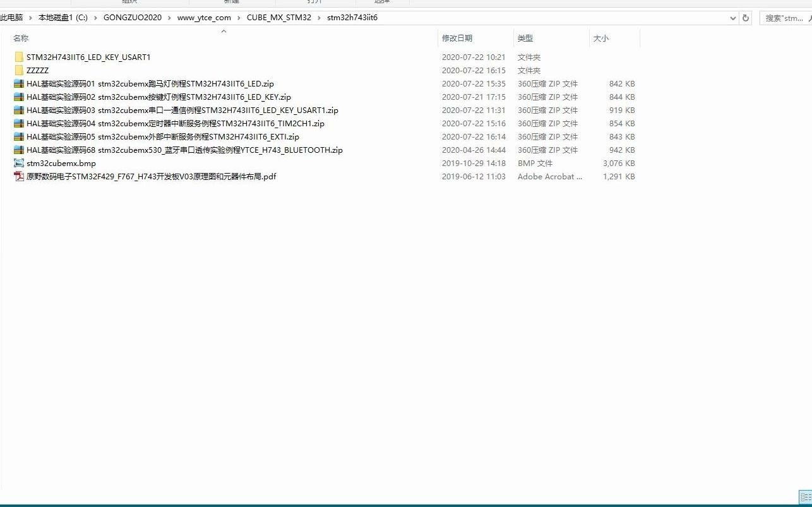Navigate to 本地磁盘1 (C:) breadcrumb

63,18
